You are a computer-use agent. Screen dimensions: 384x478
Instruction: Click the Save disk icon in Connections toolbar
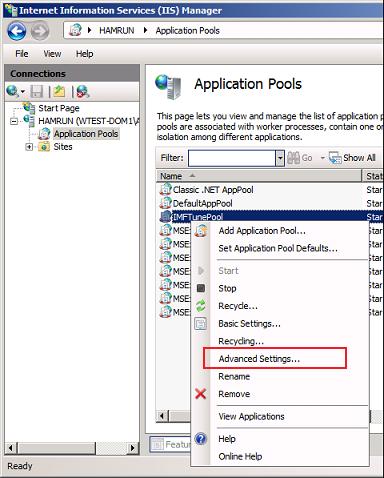point(37,91)
